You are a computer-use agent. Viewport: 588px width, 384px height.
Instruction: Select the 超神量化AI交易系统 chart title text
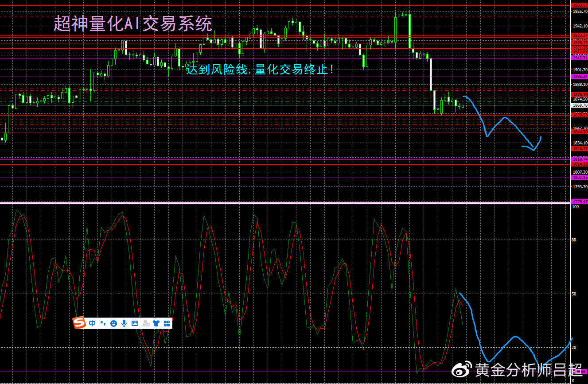(x=133, y=23)
